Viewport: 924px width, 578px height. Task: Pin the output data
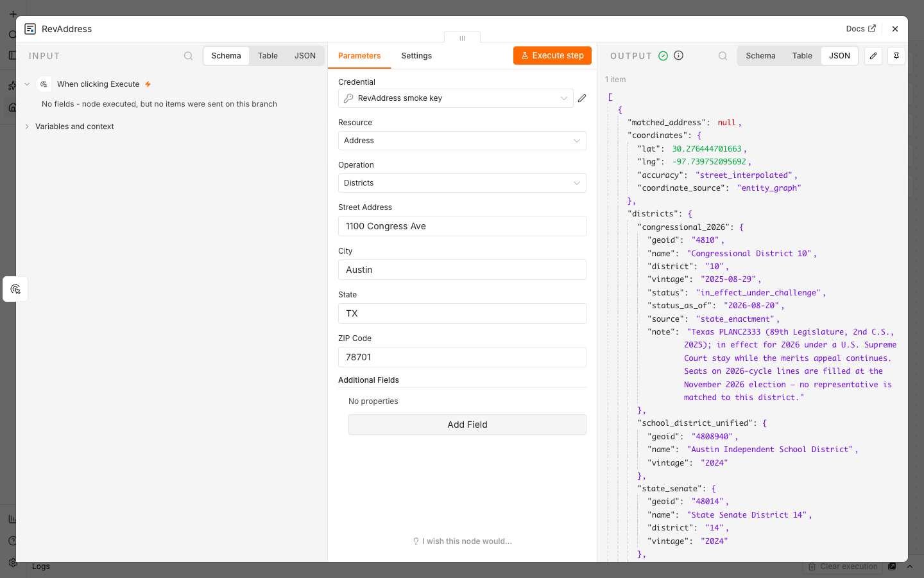click(x=896, y=56)
